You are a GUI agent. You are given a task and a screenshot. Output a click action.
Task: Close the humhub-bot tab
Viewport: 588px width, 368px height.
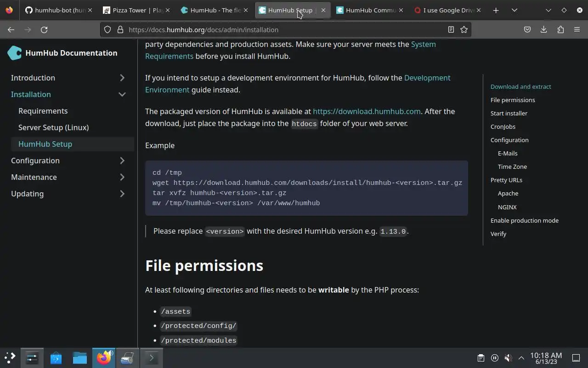90,10
